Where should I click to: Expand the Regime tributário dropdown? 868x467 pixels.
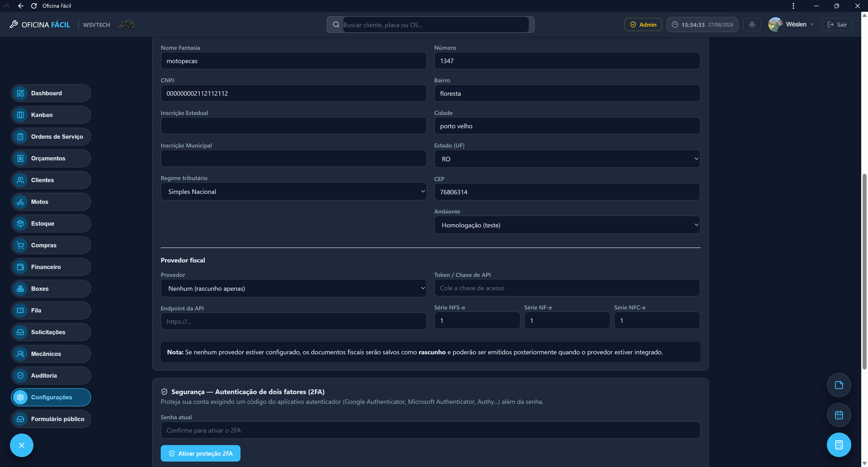tap(293, 191)
